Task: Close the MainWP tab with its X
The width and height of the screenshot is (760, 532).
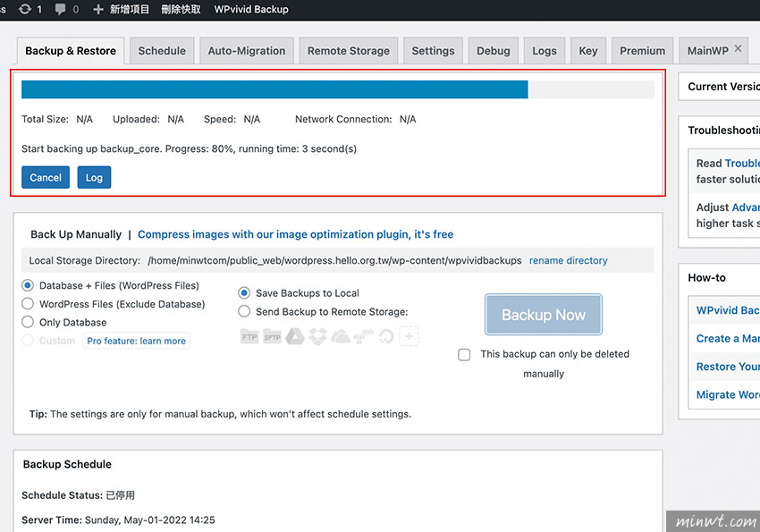Action: (739, 48)
